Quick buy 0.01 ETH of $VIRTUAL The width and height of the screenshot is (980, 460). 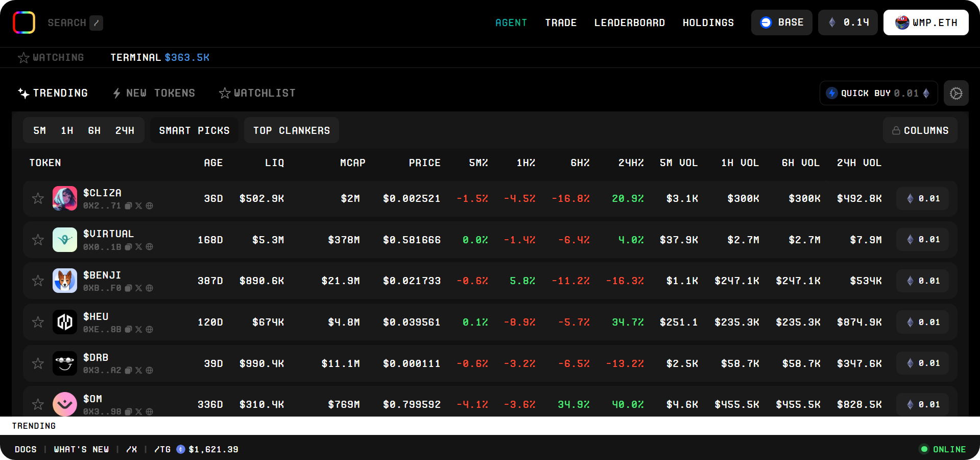point(922,240)
